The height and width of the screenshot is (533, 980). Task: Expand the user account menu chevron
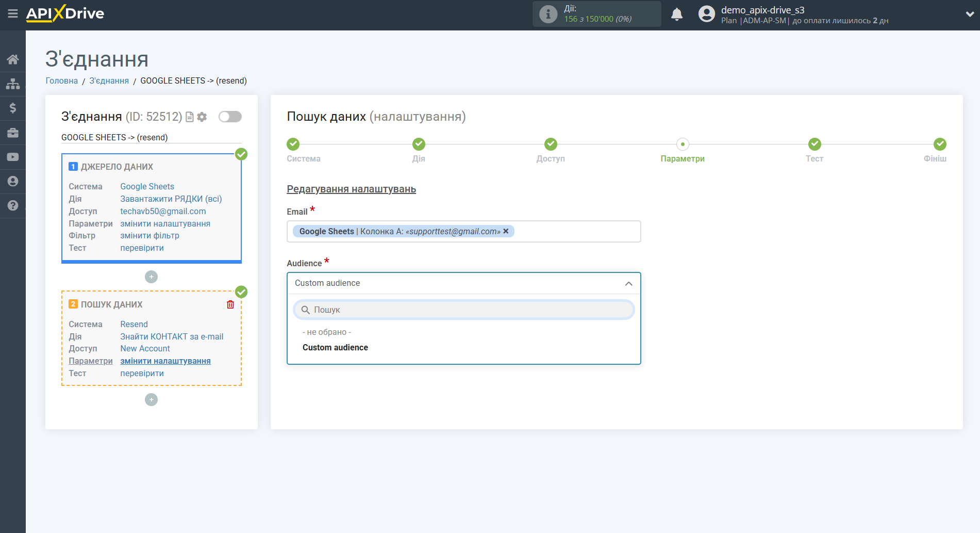click(969, 14)
